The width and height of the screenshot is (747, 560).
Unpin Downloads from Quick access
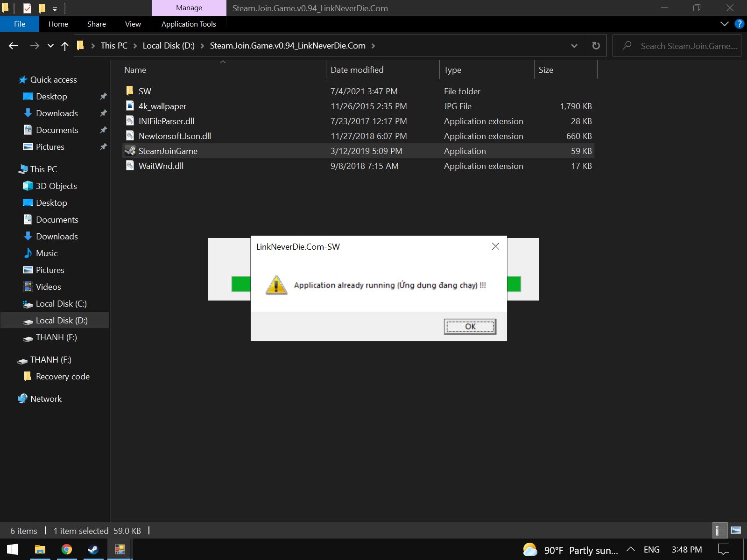(x=103, y=113)
